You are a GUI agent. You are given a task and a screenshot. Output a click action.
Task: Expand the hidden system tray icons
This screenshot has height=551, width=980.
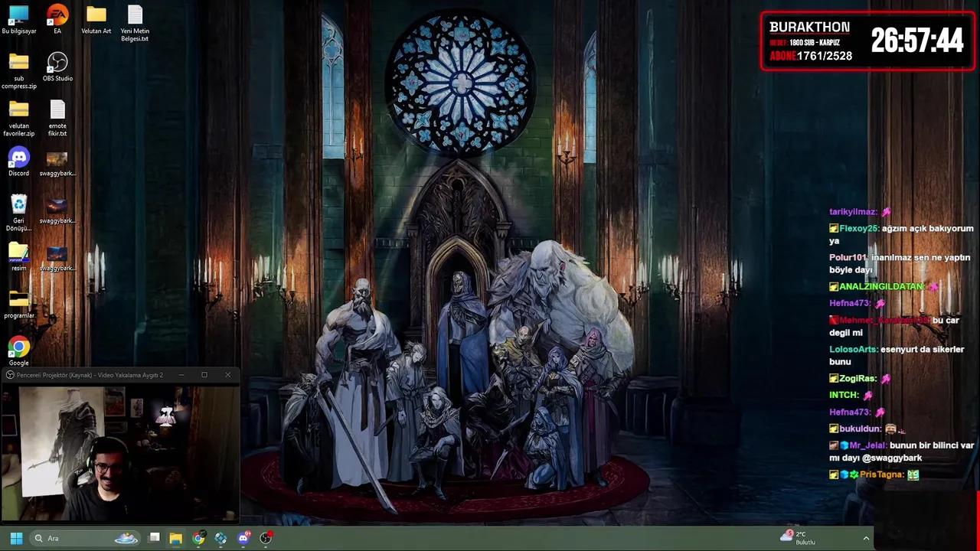[866, 538]
